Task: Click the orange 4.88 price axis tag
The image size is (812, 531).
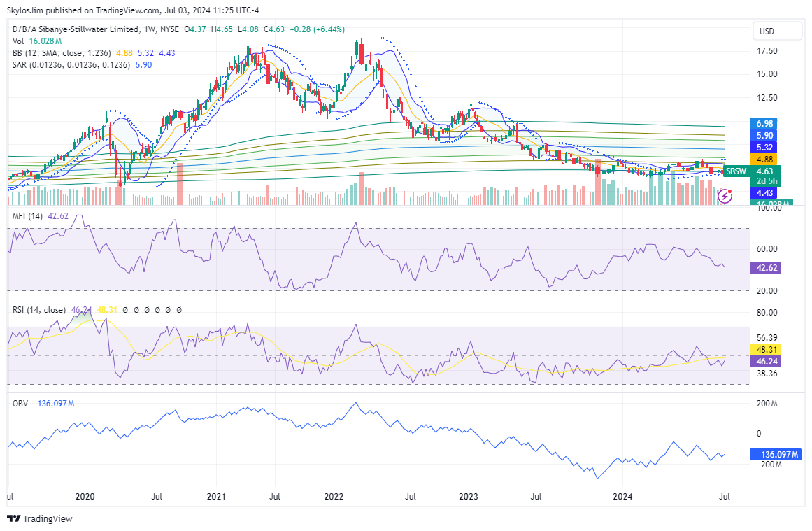Action: click(764, 159)
